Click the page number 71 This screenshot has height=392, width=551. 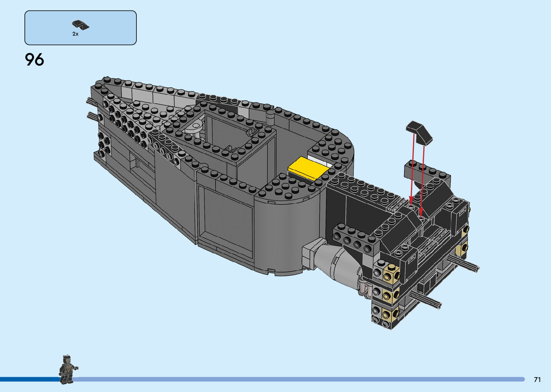537,379
